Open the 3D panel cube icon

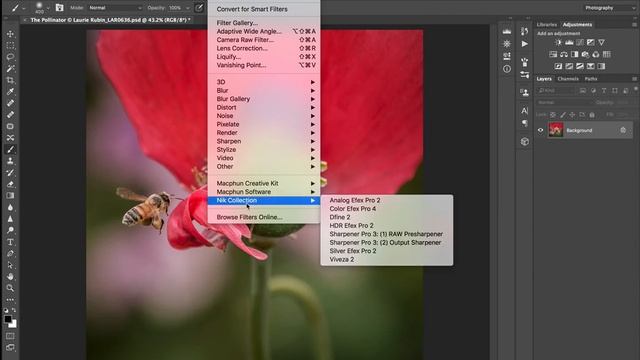pos(525,142)
